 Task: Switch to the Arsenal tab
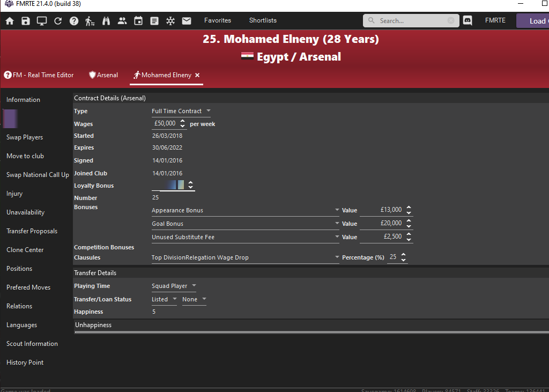pyautogui.click(x=103, y=75)
